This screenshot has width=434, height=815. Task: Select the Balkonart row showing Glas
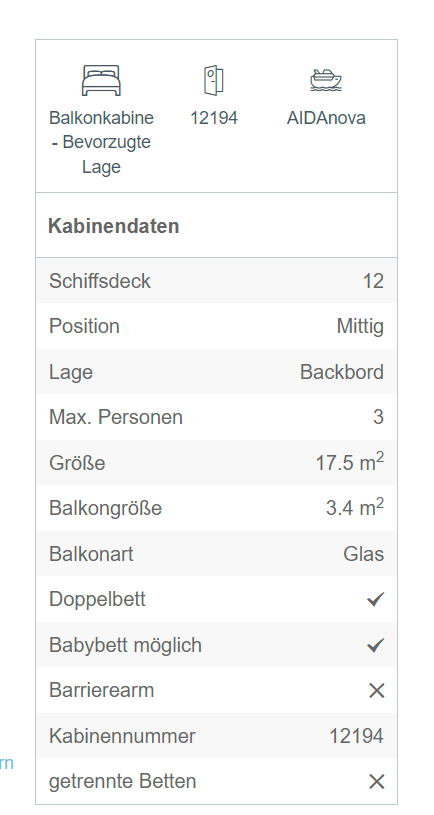click(216, 554)
